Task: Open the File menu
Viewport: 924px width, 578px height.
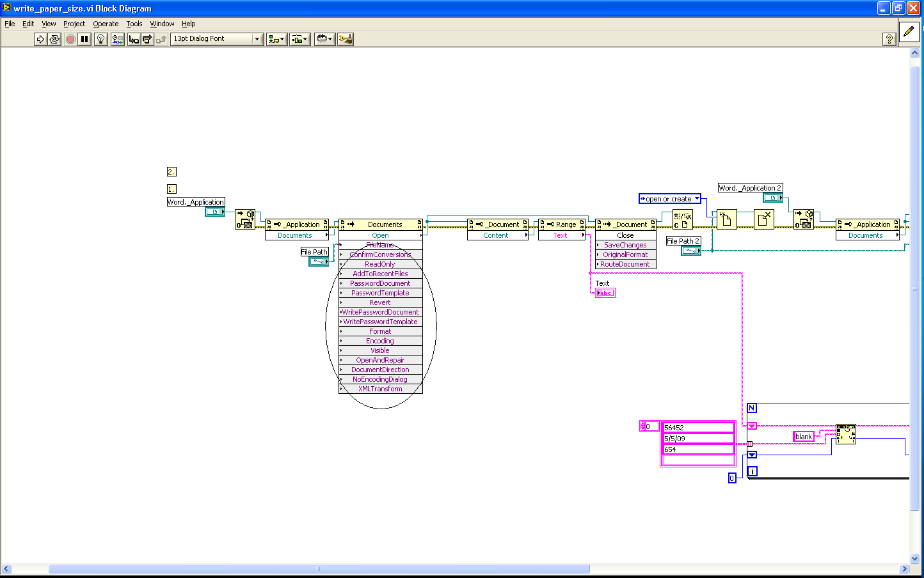Action: coord(10,24)
